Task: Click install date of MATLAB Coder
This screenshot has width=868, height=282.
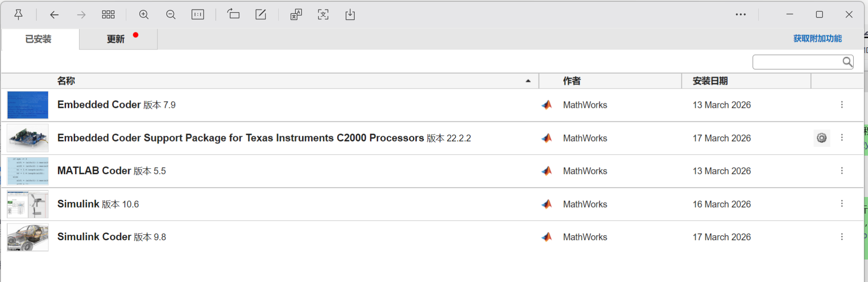Action: pos(721,171)
